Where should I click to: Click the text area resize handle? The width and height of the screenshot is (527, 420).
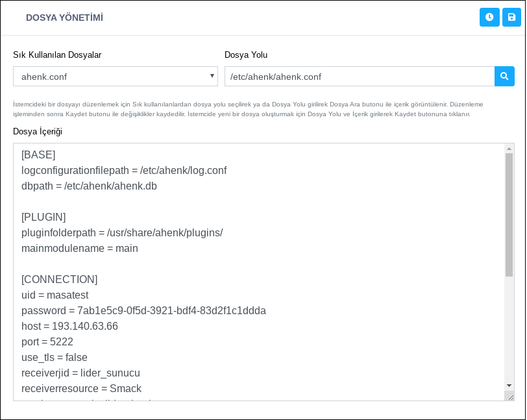510,397
